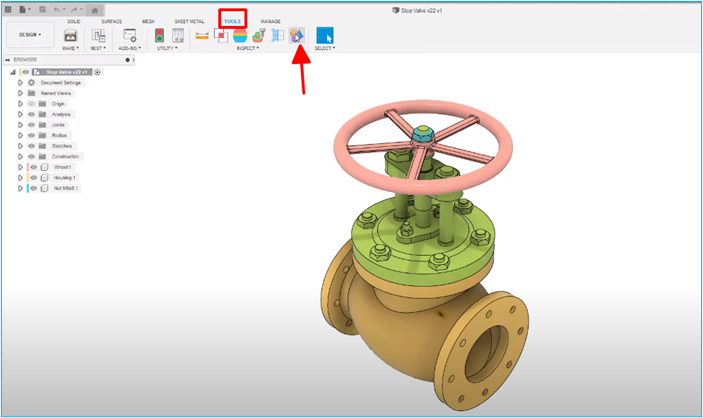Select the Interference inspect icon
This screenshot has height=418, width=703.
(221, 35)
